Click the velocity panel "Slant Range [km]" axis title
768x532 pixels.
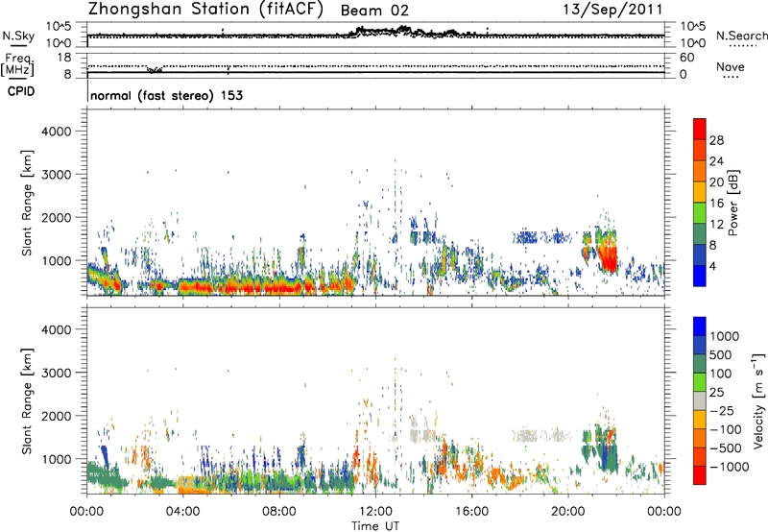(x=27, y=401)
